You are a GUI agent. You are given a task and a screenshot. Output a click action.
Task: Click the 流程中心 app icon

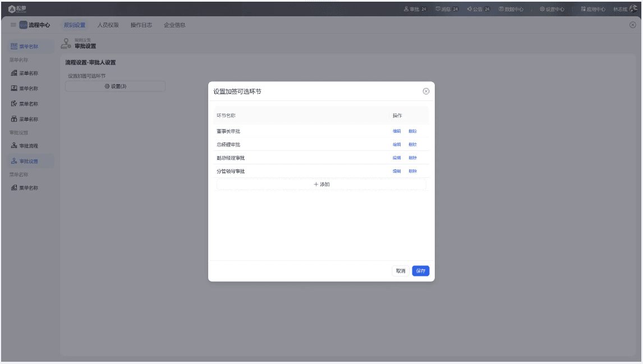(24, 25)
